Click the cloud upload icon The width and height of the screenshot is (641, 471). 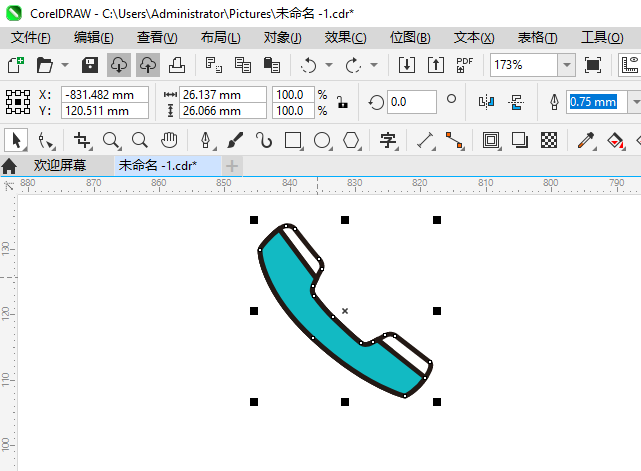click(x=148, y=65)
